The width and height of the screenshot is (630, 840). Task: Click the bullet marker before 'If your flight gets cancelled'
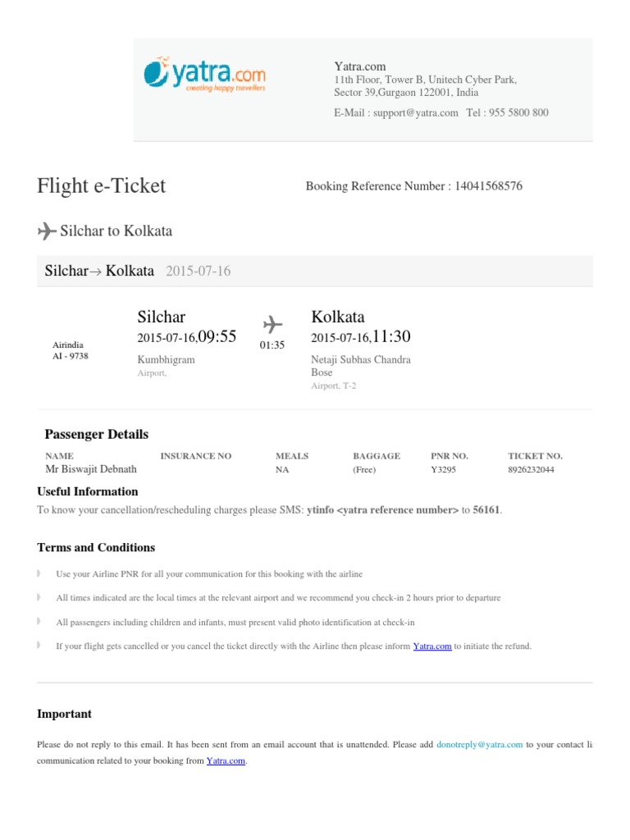point(39,646)
